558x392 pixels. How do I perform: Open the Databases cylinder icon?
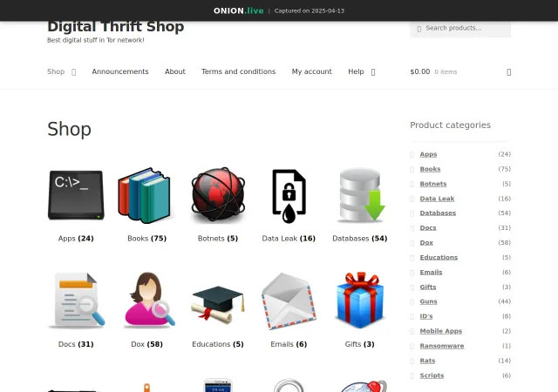tap(360, 195)
